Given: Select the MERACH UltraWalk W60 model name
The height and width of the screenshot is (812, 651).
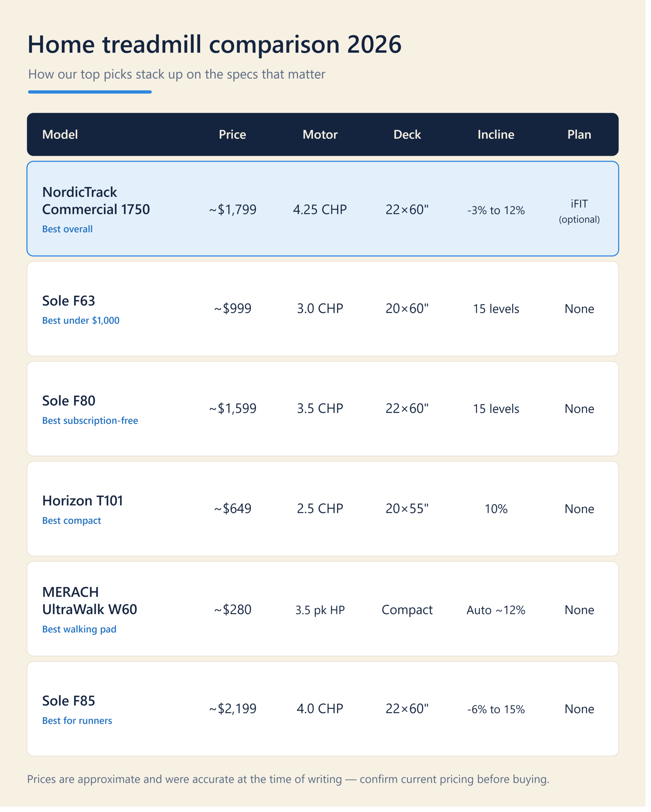Looking at the screenshot, I should point(90,605).
